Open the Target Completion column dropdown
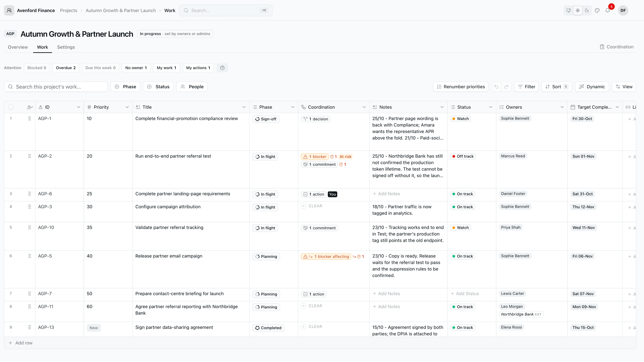Screen dimensions: 644x362 click(x=617, y=107)
